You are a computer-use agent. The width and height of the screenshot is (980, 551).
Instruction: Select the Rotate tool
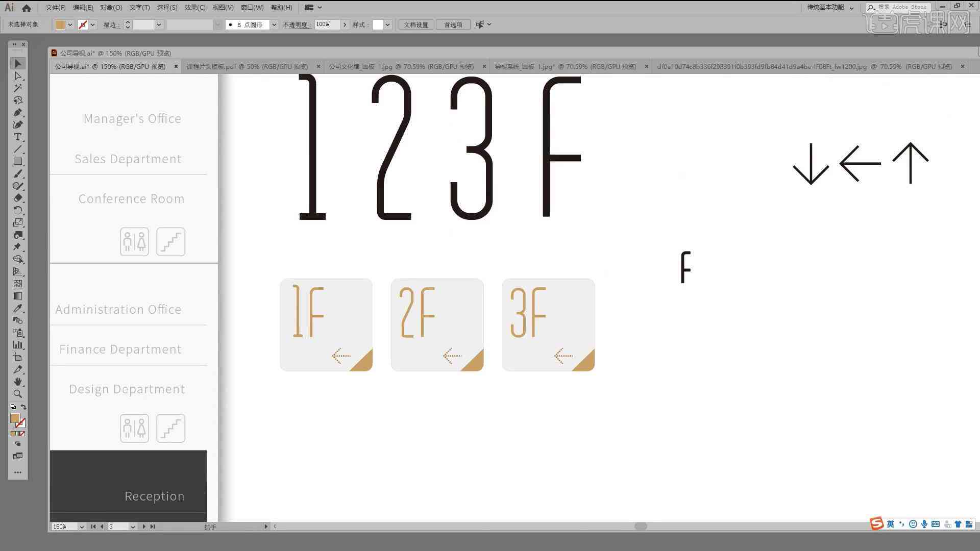click(18, 211)
